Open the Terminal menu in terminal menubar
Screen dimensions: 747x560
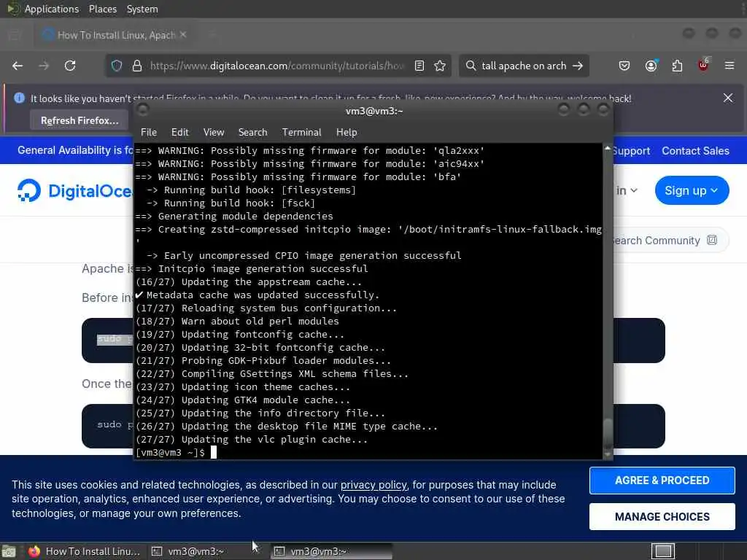(301, 133)
